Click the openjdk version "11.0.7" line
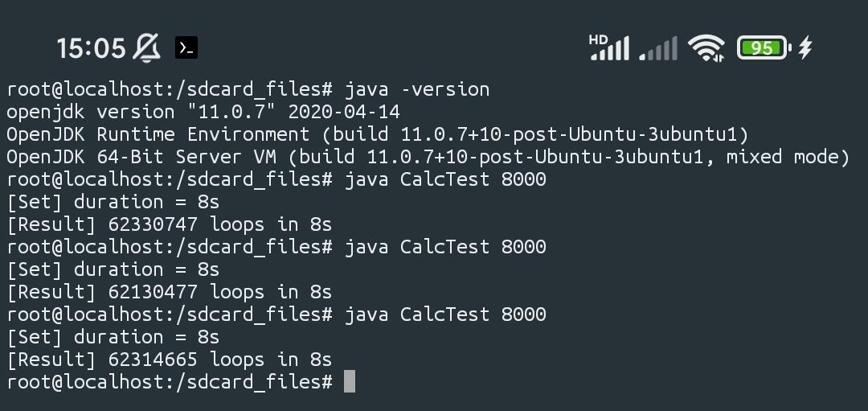 point(203,112)
